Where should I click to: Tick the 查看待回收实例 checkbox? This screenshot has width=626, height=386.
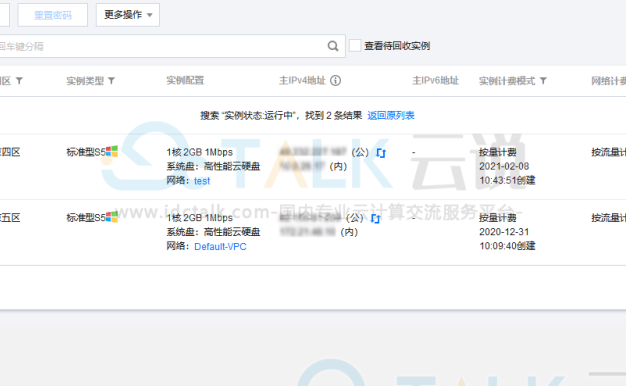pos(355,46)
